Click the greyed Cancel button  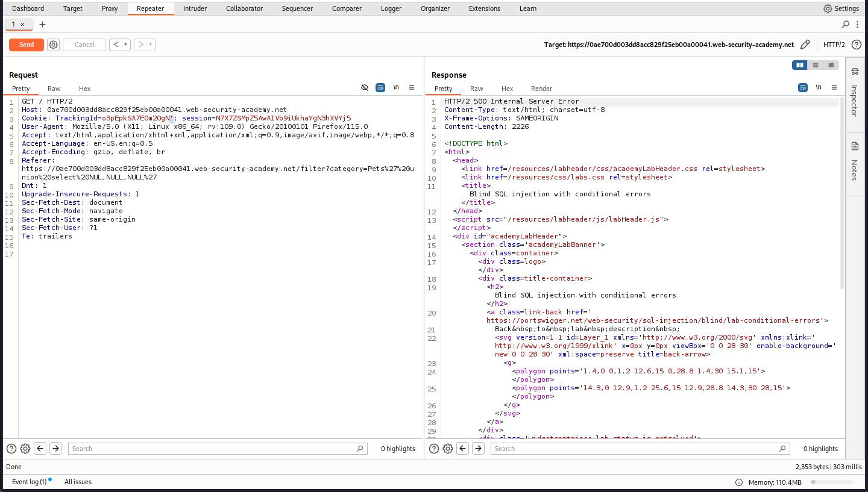84,45
